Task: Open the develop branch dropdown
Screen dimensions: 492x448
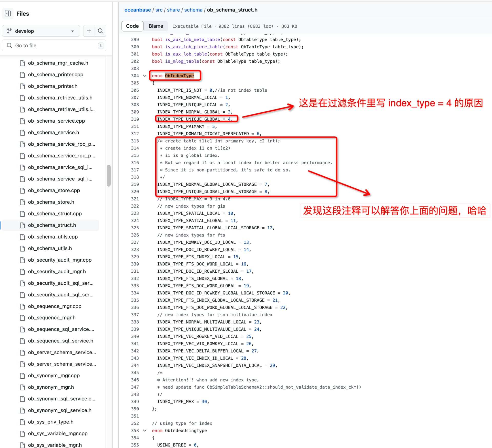Action: point(41,31)
